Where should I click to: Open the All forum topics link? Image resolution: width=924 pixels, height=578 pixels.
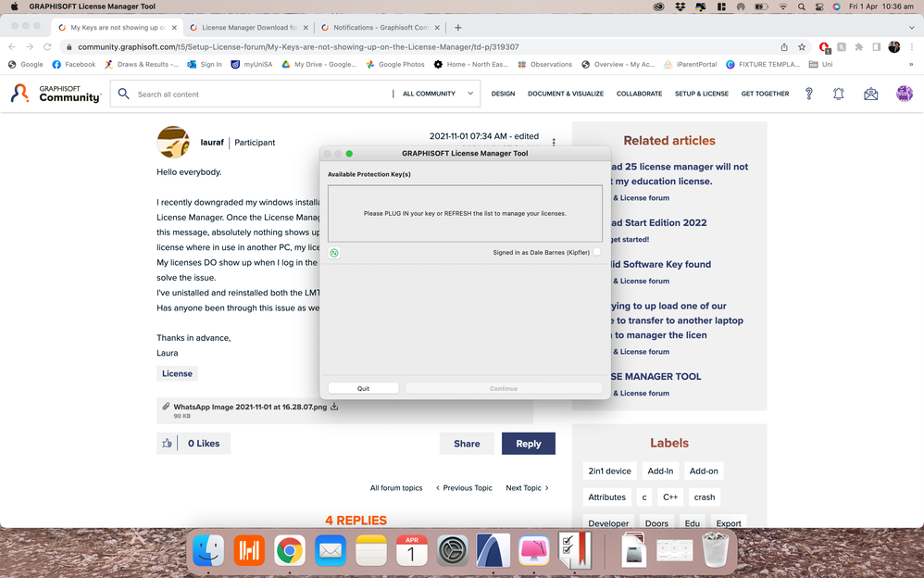pos(396,488)
